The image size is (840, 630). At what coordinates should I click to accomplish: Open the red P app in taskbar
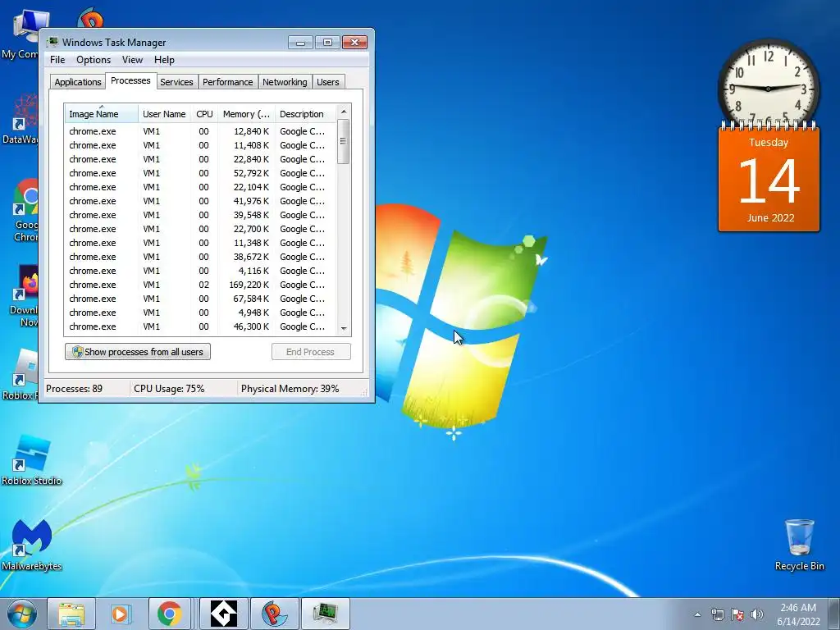tap(274, 614)
